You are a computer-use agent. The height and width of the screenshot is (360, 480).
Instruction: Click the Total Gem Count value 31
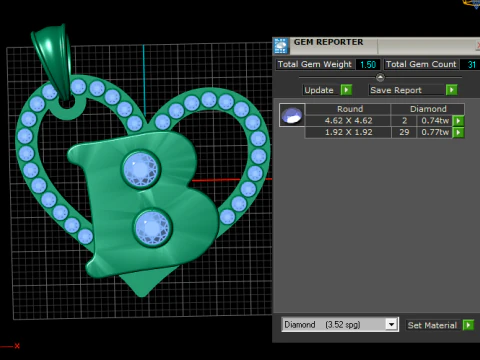pos(471,64)
